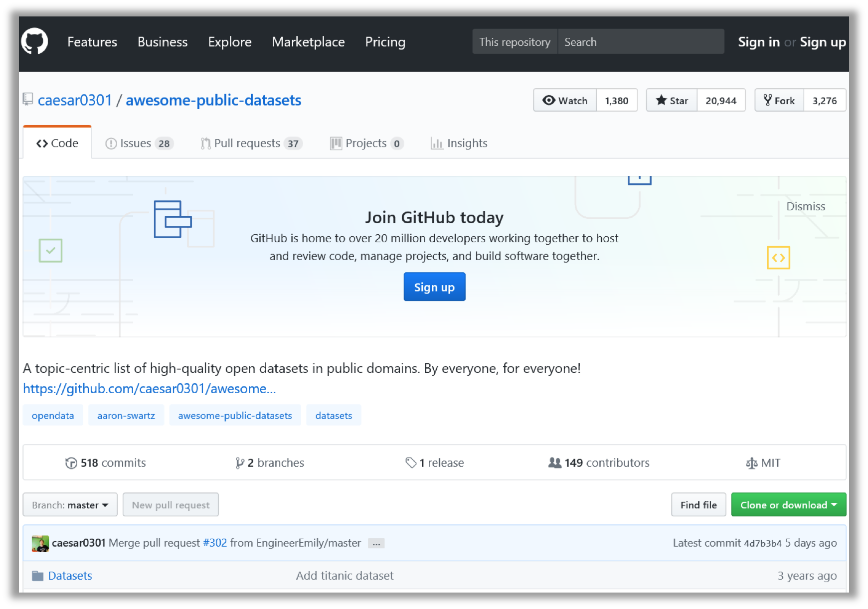
Task: Click the branches git icon
Action: coord(240,463)
